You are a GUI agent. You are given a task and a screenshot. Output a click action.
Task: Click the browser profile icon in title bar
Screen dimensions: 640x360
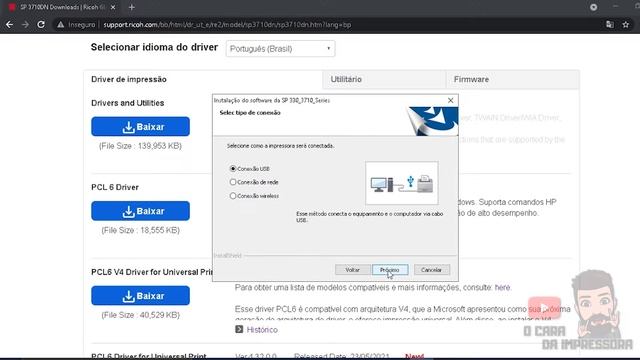pos(593,7)
